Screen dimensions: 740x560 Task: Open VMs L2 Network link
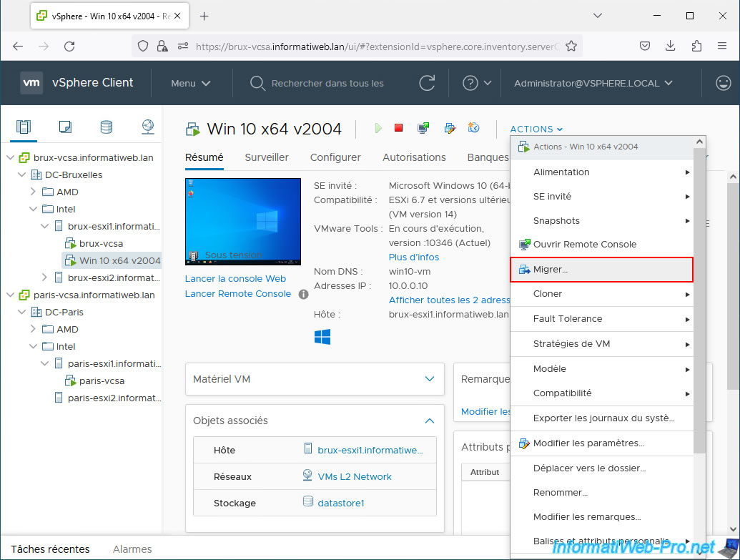tap(355, 476)
